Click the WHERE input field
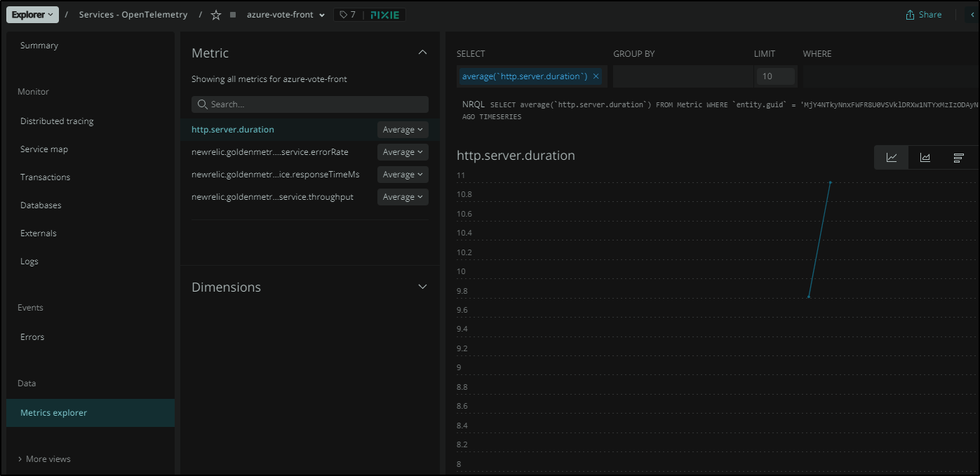Image resolution: width=980 pixels, height=476 pixels. click(891, 76)
